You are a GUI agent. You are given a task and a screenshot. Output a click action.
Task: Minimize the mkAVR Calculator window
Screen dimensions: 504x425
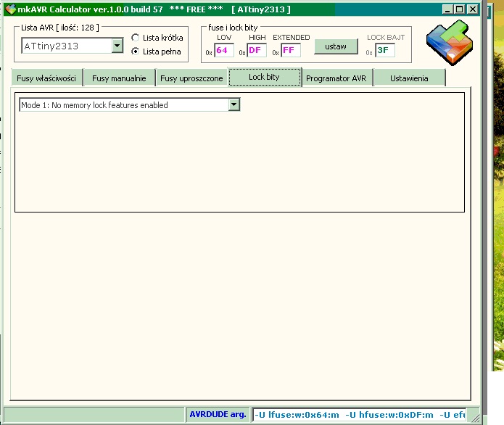click(447, 9)
